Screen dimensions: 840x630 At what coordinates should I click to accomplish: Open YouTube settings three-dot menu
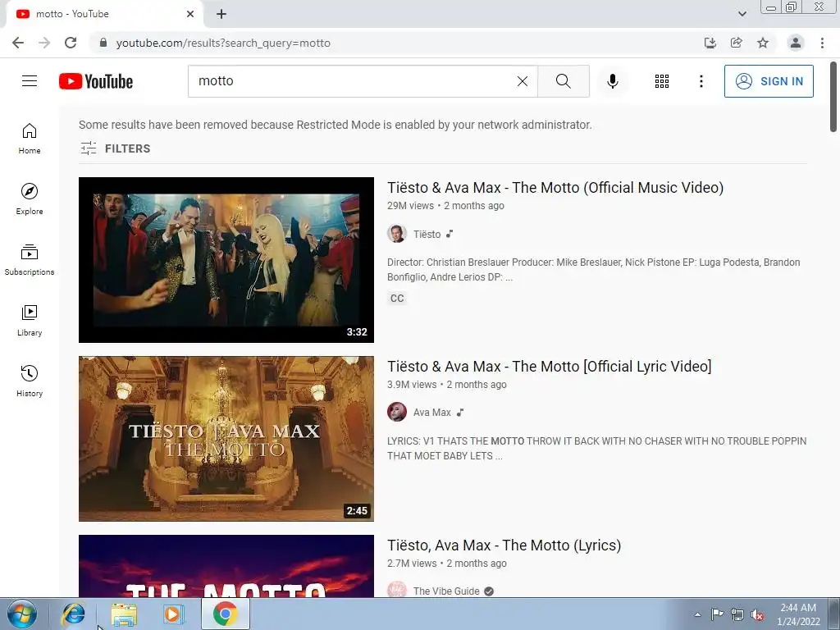tap(701, 81)
